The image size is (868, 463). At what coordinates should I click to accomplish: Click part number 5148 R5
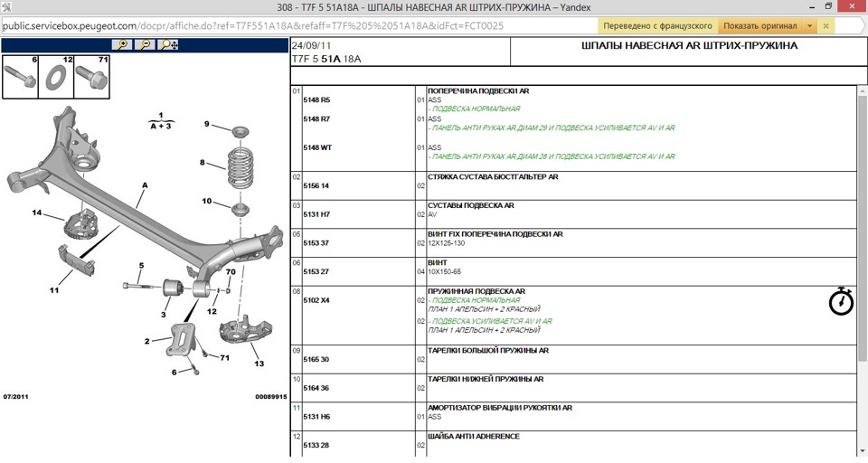click(x=316, y=99)
